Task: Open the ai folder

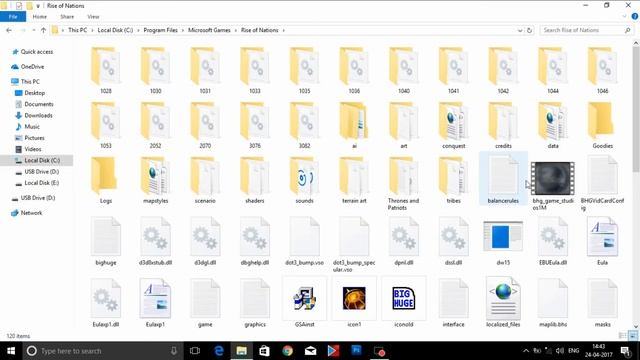Action: 354,126
